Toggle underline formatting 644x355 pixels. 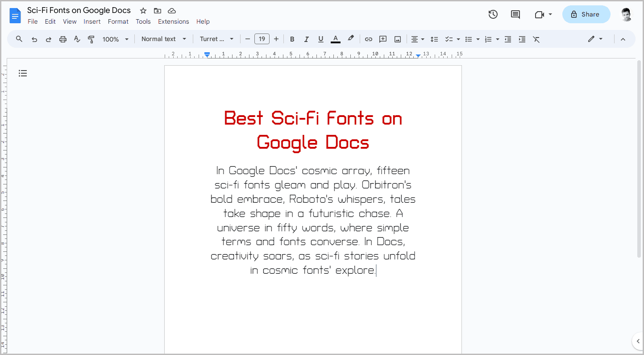coord(320,39)
